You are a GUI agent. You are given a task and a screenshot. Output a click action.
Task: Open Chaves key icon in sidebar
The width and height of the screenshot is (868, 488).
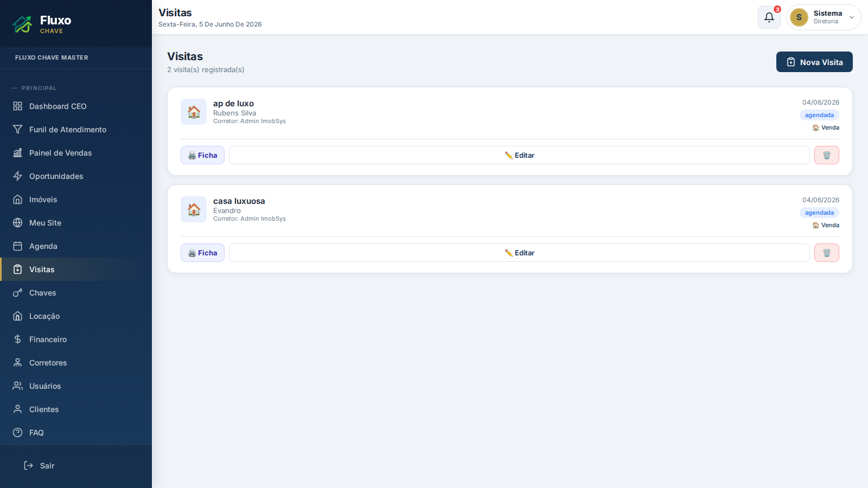pos(17,293)
